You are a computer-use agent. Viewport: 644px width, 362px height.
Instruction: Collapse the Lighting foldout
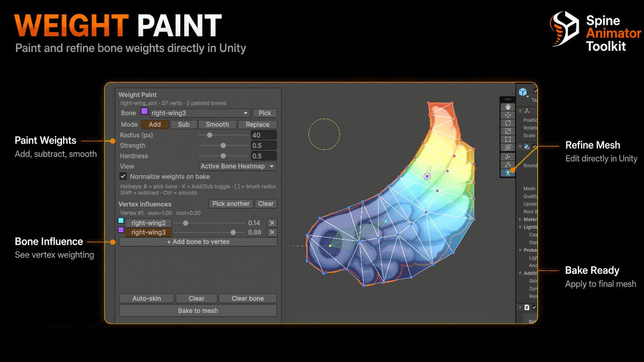(520, 227)
